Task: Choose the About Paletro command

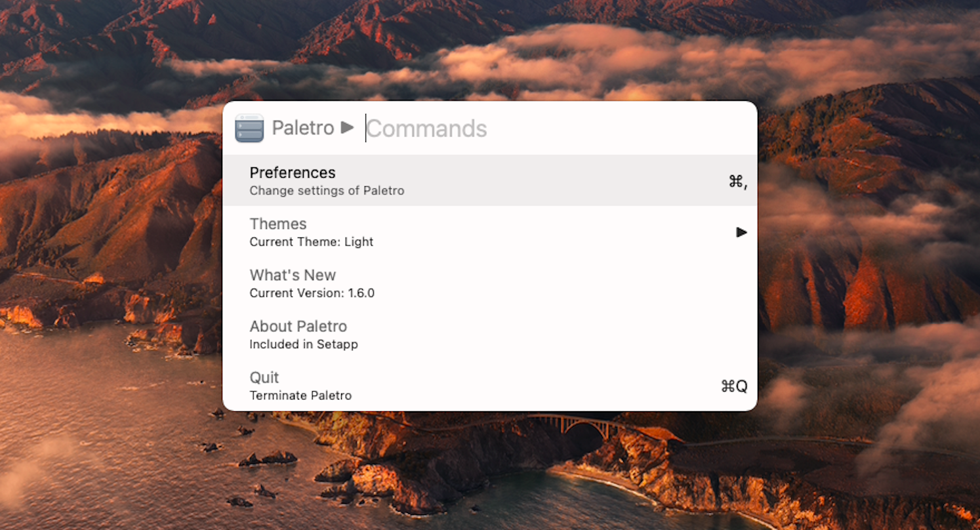Action: point(298,326)
